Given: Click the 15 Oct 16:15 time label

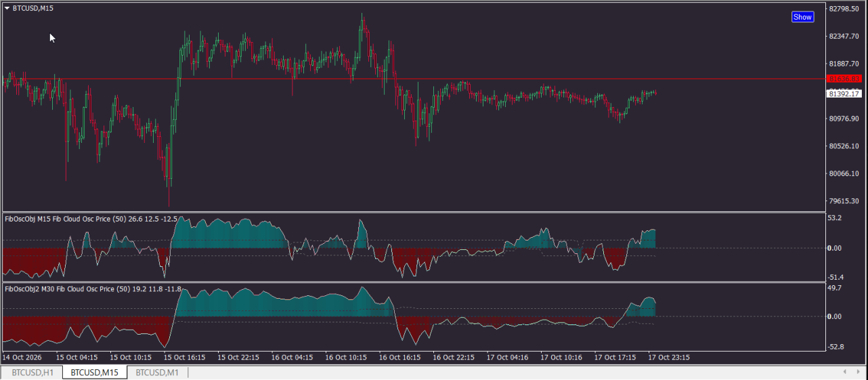Looking at the screenshot, I should tap(184, 357).
